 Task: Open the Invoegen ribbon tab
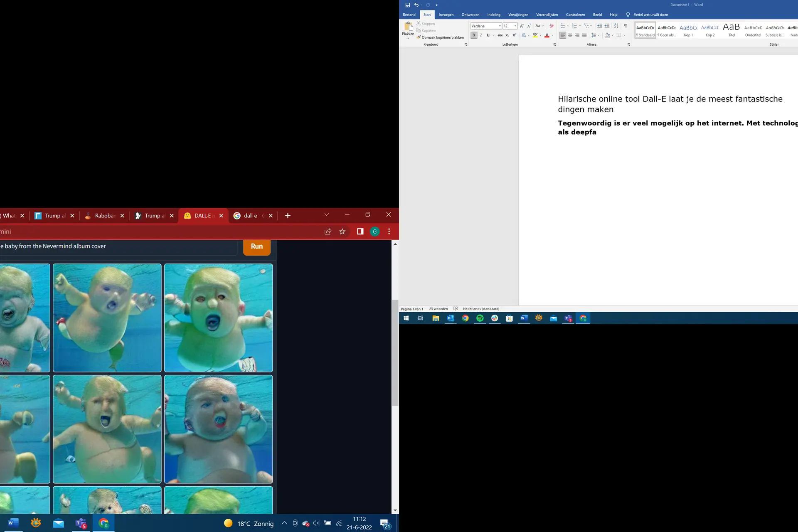446,15
